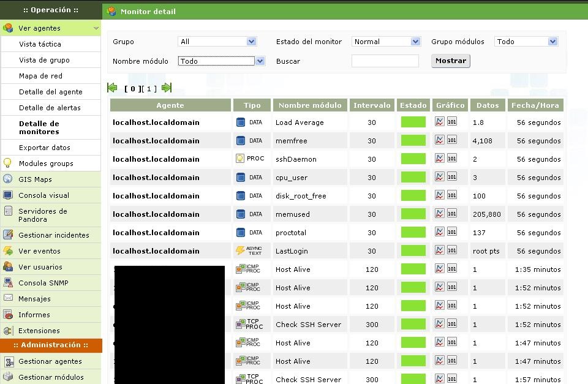
Task: Open the Nombre módulo dropdown
Action: point(221,61)
